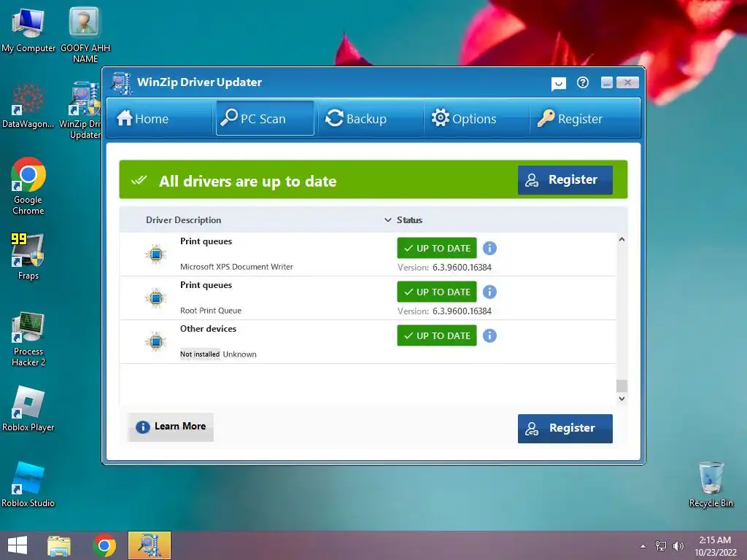Open the taskbar clock and date
Image resolution: width=747 pixels, height=560 pixels.
pyautogui.click(x=715, y=546)
